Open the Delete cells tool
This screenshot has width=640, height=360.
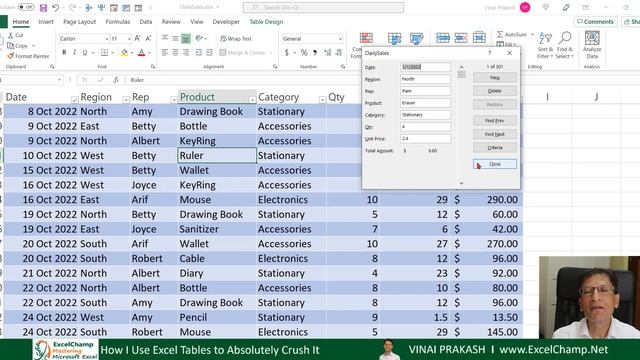click(461, 38)
